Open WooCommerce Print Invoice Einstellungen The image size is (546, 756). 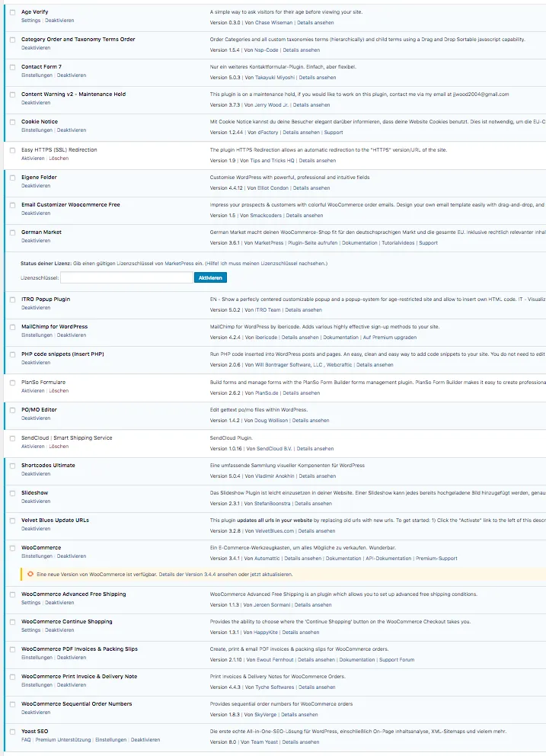pyautogui.click(x=37, y=685)
